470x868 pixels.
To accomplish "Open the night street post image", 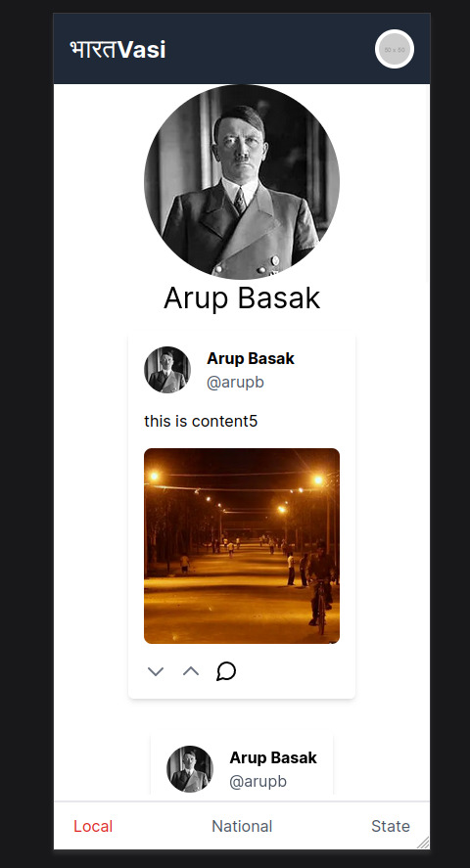I will pos(242,546).
